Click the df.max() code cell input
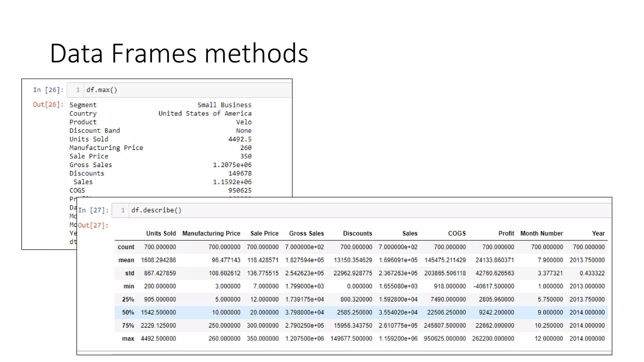The height and width of the screenshot is (362, 644). click(180, 90)
